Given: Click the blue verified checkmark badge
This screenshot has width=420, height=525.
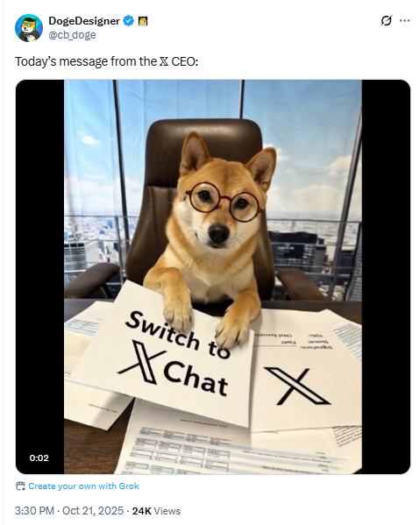Looking at the screenshot, I should (129, 21).
